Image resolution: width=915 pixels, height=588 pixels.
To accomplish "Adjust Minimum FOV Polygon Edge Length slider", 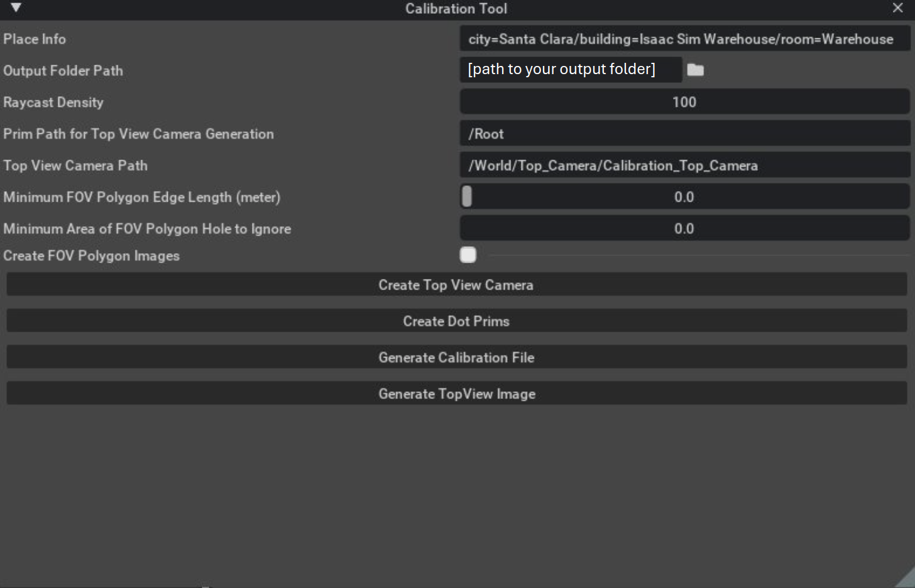I will (x=684, y=197).
